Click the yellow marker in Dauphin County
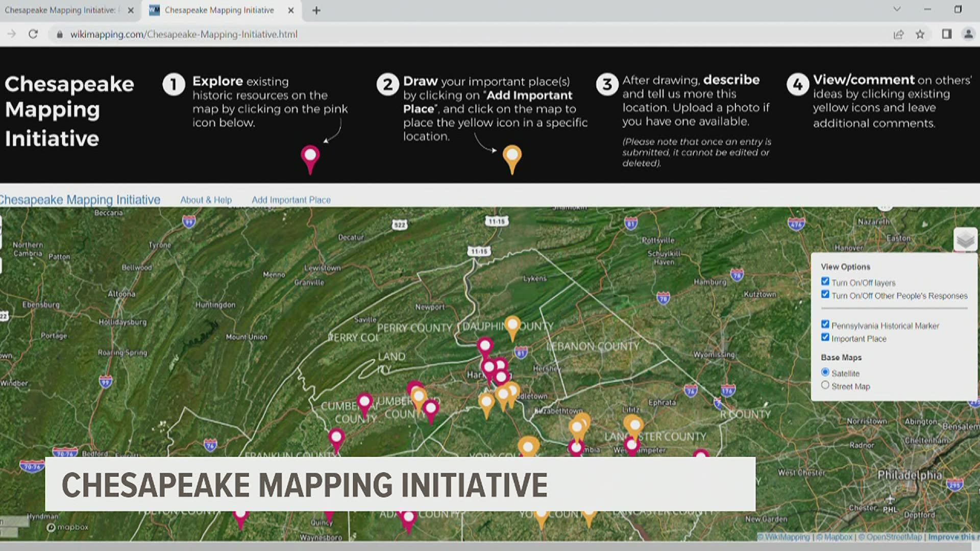The width and height of the screenshot is (980, 551). coord(512,328)
